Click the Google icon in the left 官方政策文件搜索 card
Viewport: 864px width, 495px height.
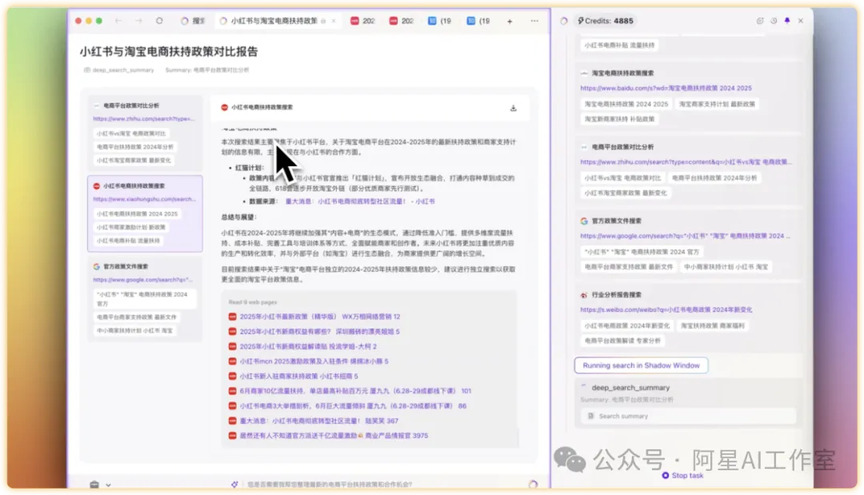coord(96,266)
